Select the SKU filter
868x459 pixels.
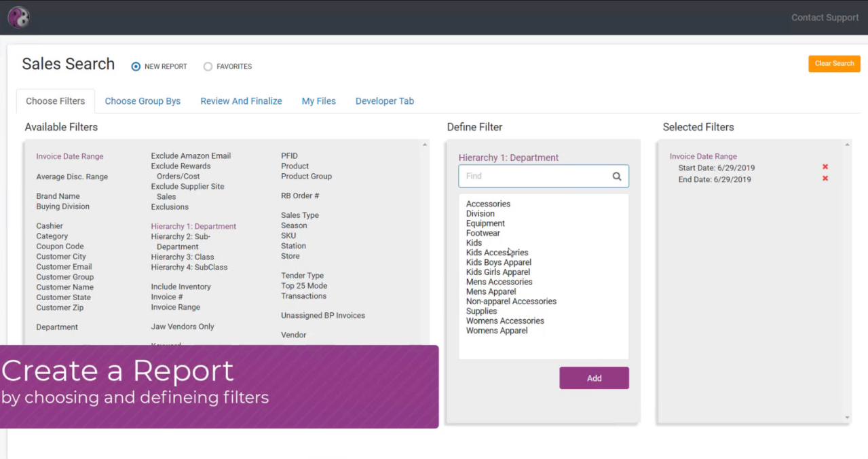[x=288, y=236]
